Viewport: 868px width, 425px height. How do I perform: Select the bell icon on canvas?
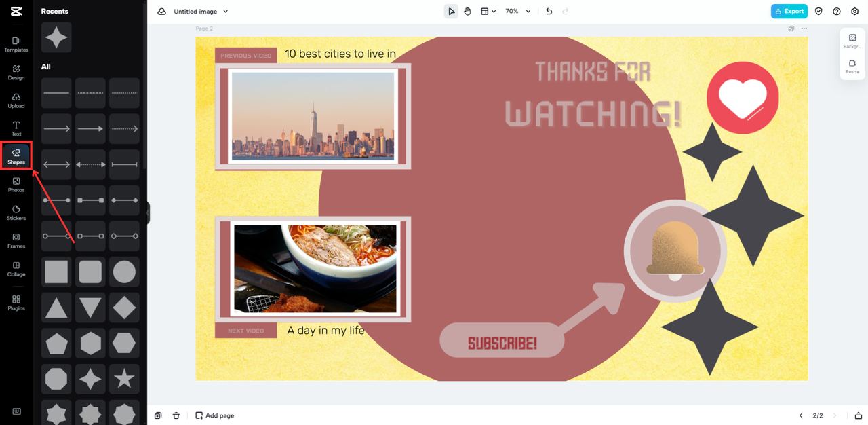[675, 251]
